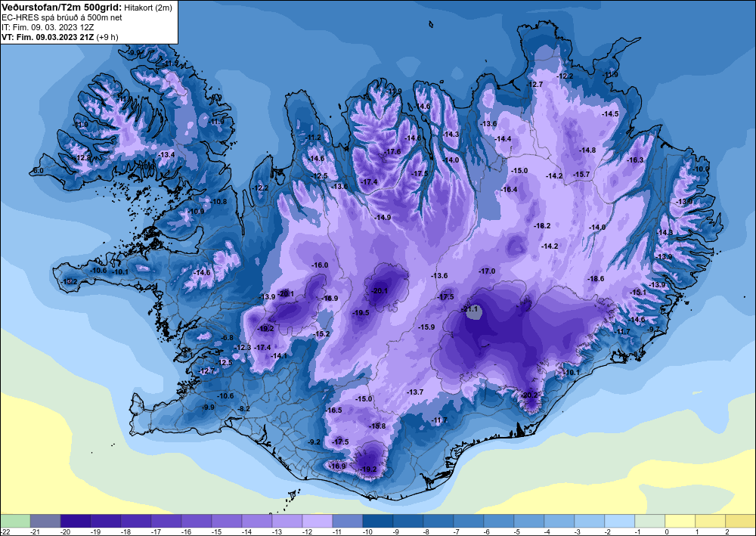
Task: Click the -15.1 temperature label
Action: coord(638,293)
